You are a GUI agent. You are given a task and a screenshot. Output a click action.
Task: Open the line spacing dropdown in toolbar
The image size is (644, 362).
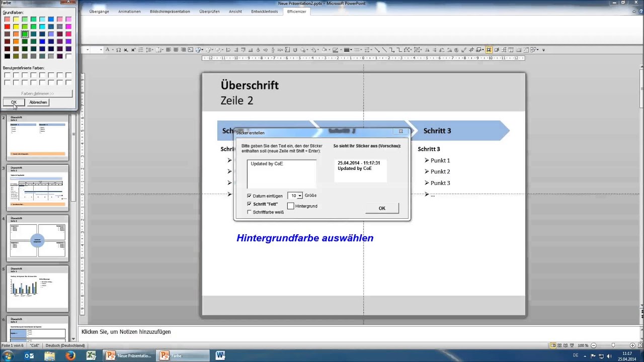point(150,50)
